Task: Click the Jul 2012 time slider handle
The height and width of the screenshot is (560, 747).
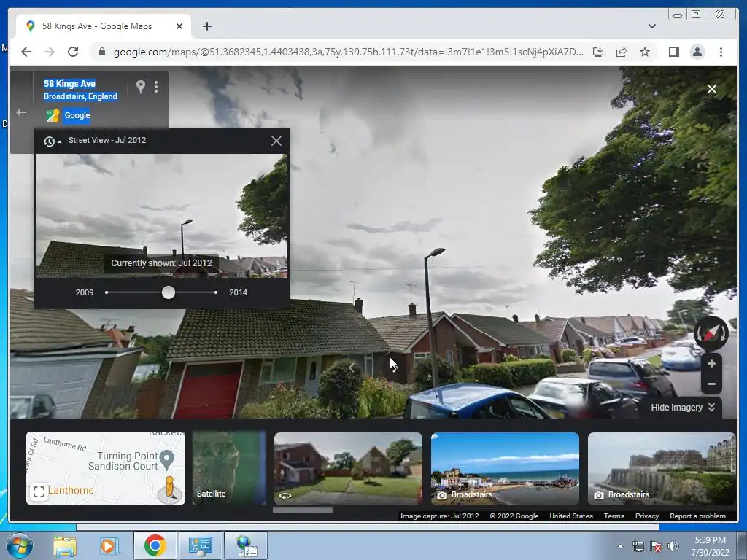Action: (x=169, y=292)
